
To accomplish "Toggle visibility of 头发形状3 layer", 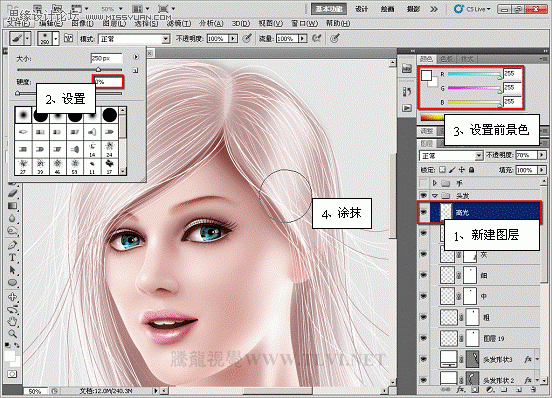I will [x=424, y=359].
